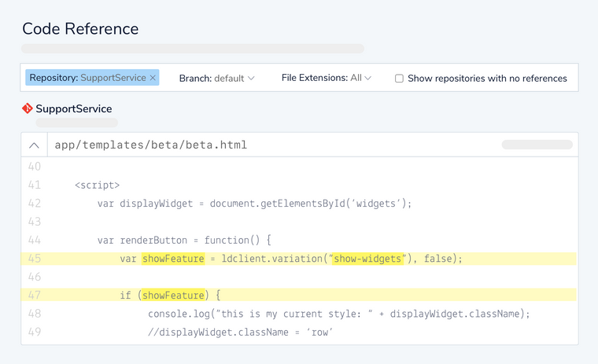Click highlighted showFeature in the if statement
The image size is (598, 364).
[173, 296]
